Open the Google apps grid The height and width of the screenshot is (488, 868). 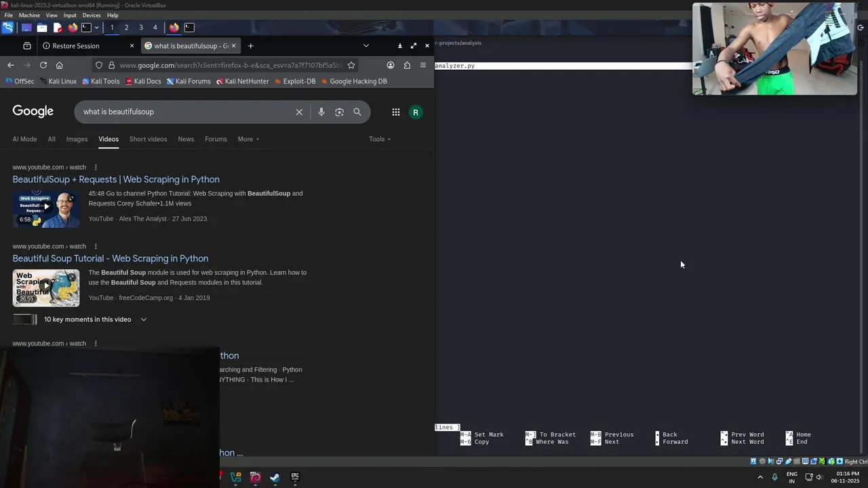coord(396,113)
